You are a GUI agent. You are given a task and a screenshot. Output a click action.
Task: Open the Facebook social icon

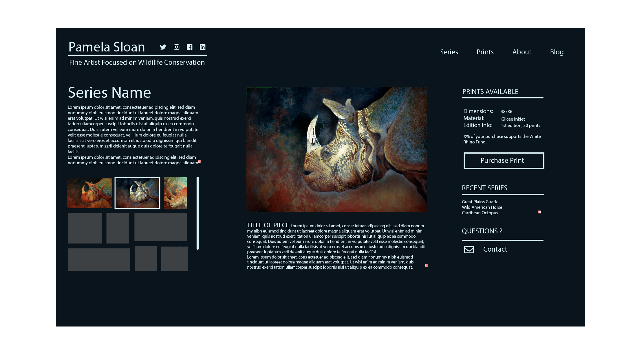[189, 47]
